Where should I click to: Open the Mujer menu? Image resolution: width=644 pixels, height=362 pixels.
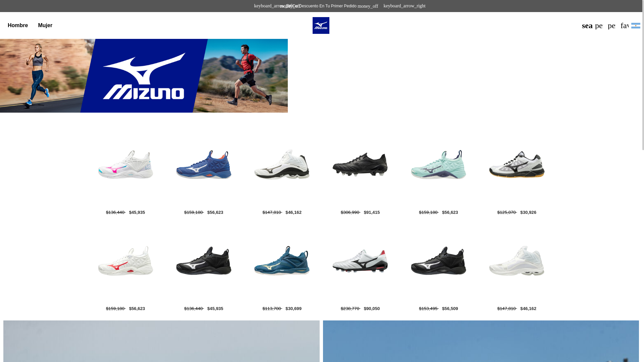(45, 25)
